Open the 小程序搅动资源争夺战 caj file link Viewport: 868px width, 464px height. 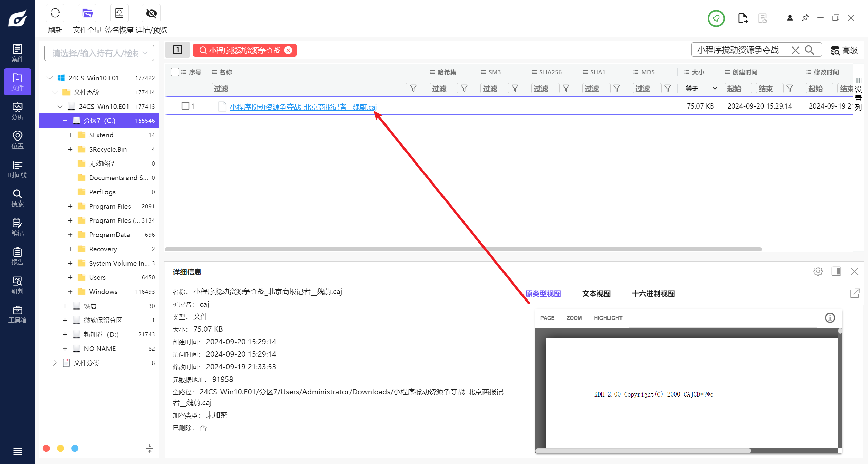pos(303,107)
